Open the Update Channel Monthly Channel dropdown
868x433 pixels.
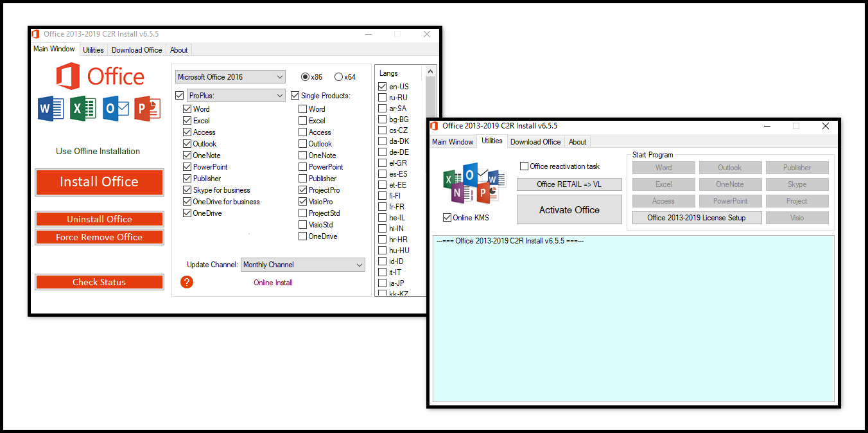302,265
